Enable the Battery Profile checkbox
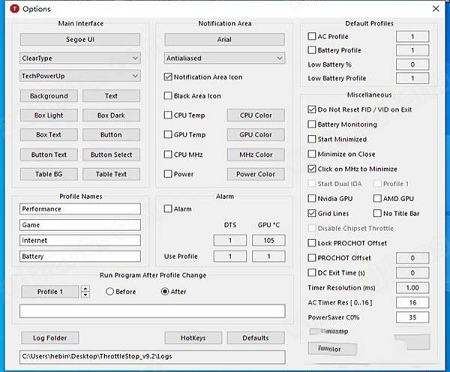450x372 pixels. coord(312,50)
